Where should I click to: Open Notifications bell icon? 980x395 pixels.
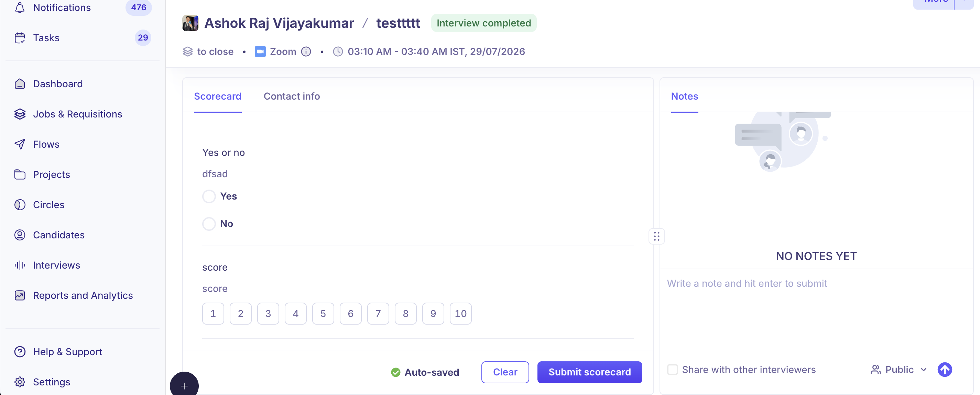click(x=20, y=8)
